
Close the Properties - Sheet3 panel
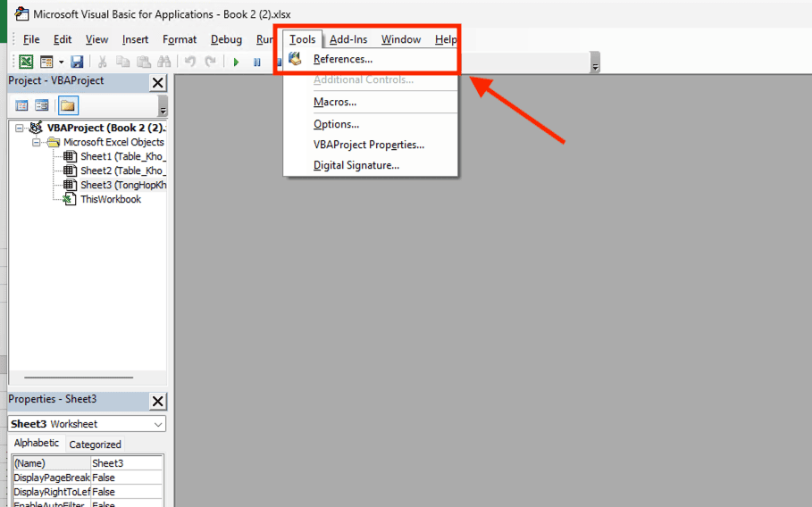158,401
